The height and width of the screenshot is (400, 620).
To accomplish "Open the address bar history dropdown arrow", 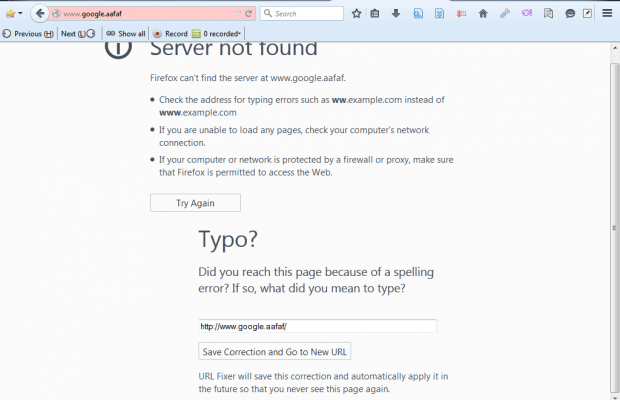I will (x=238, y=13).
